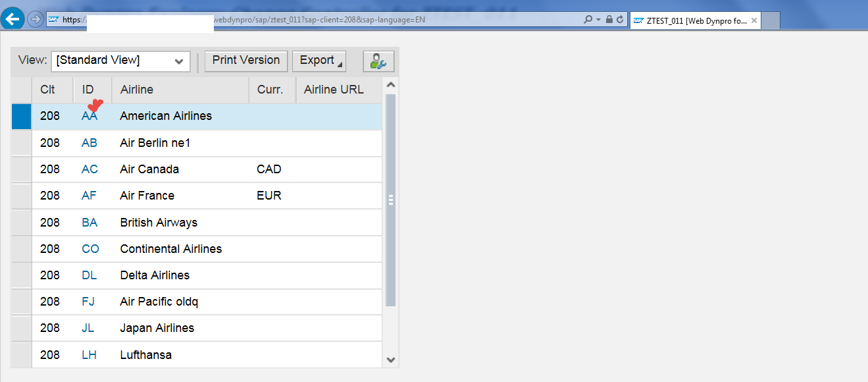Open the AB airline ID link
Image resolution: width=868 pixels, height=382 pixels.
point(89,143)
